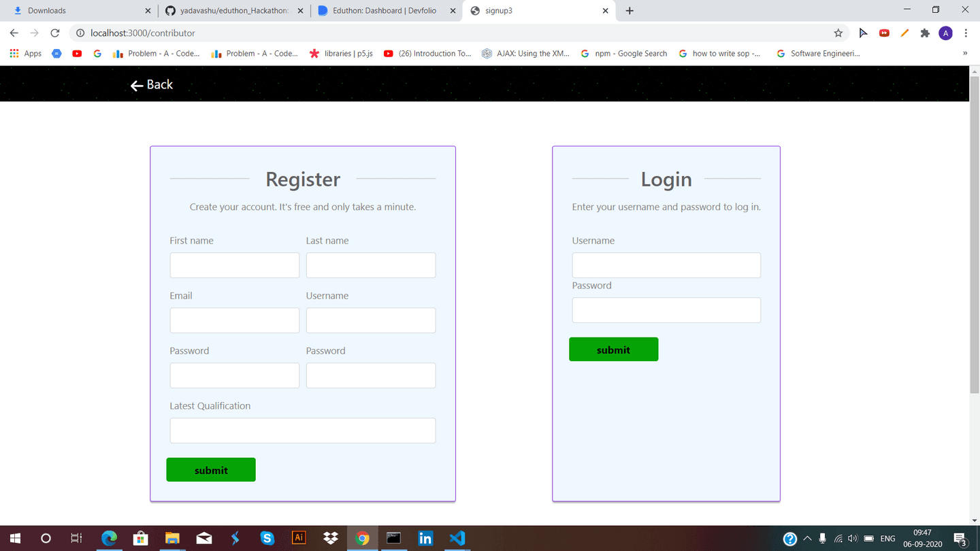Show hidden system tray icons
Image resolution: width=980 pixels, height=551 pixels.
tap(807, 539)
